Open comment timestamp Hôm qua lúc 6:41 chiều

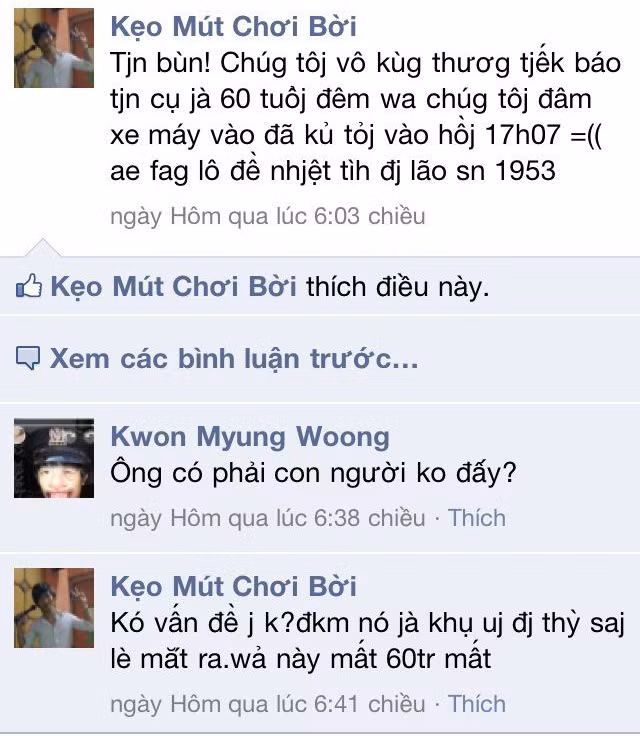pyautogui.click(x=268, y=705)
